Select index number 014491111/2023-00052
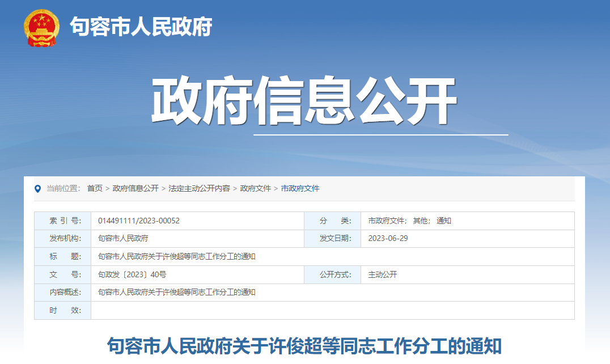The image size is (610, 364). click(x=139, y=221)
